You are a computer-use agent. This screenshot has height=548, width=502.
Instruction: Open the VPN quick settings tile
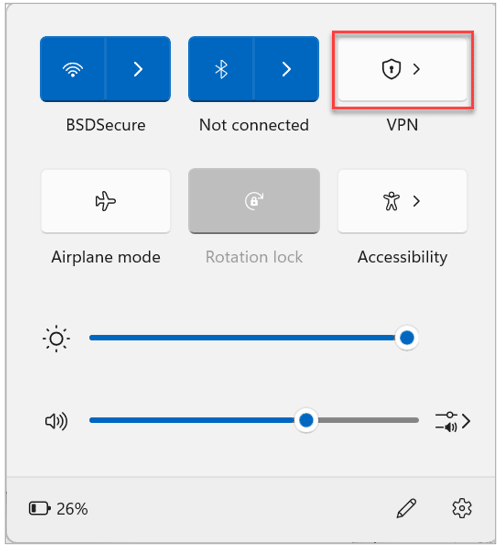coord(402,69)
